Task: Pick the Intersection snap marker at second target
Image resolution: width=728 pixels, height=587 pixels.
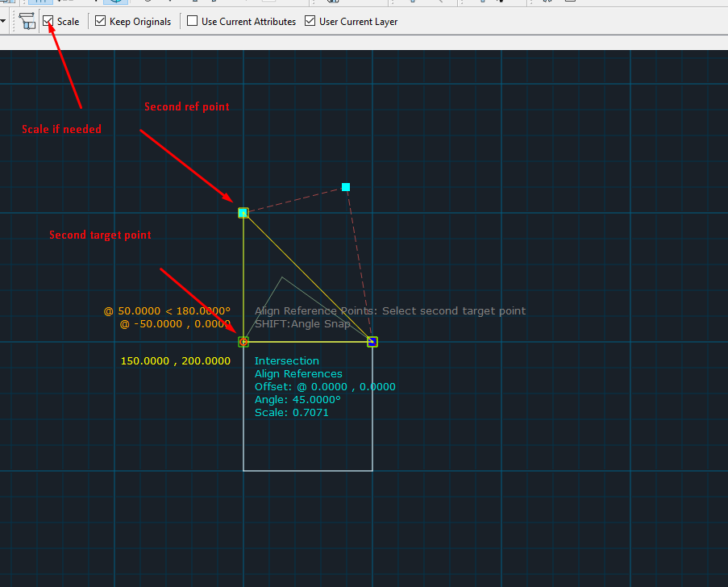Action: (243, 342)
